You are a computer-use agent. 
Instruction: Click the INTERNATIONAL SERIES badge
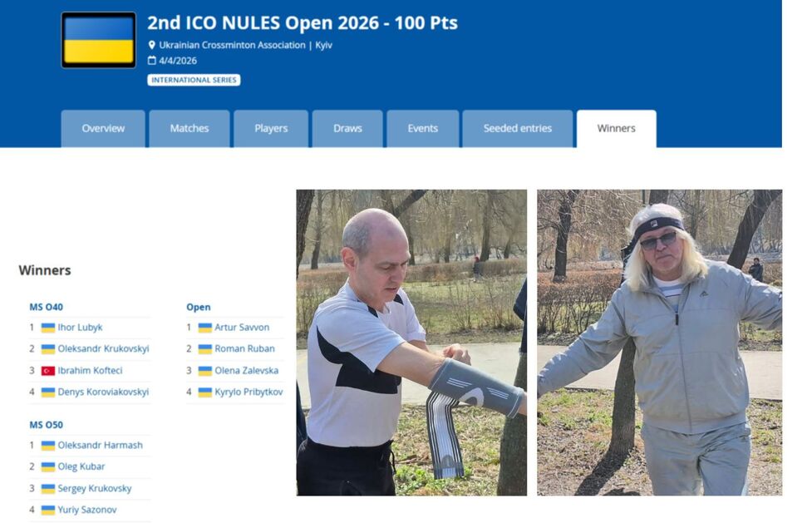pos(194,80)
